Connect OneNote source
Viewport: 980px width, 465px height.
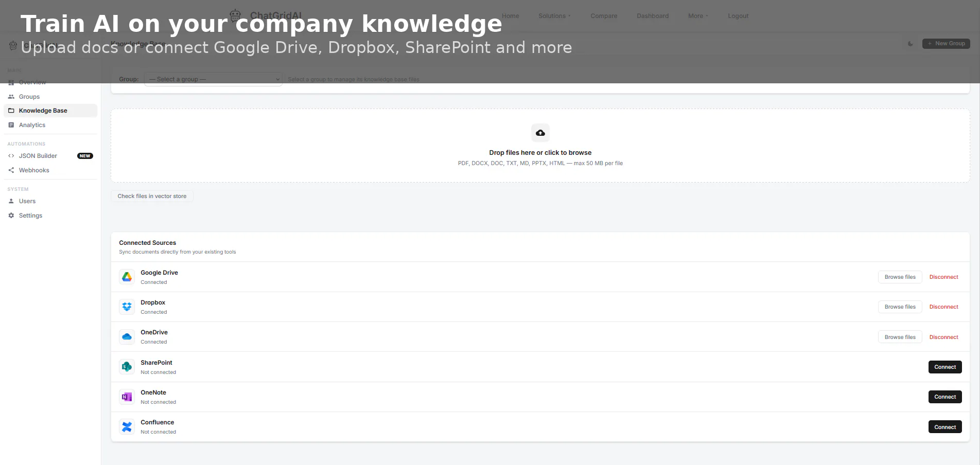pyautogui.click(x=945, y=397)
